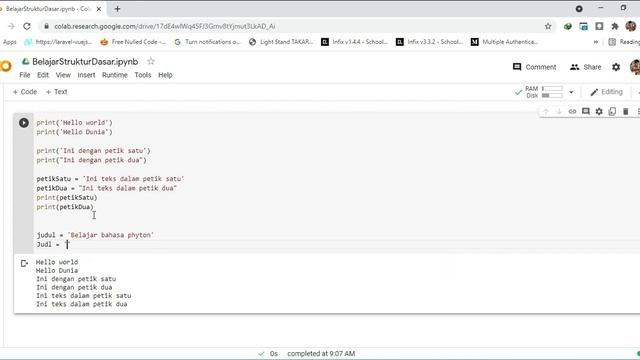Click the green shield extension icon
The width and height of the screenshot is (640, 360).
click(568, 26)
